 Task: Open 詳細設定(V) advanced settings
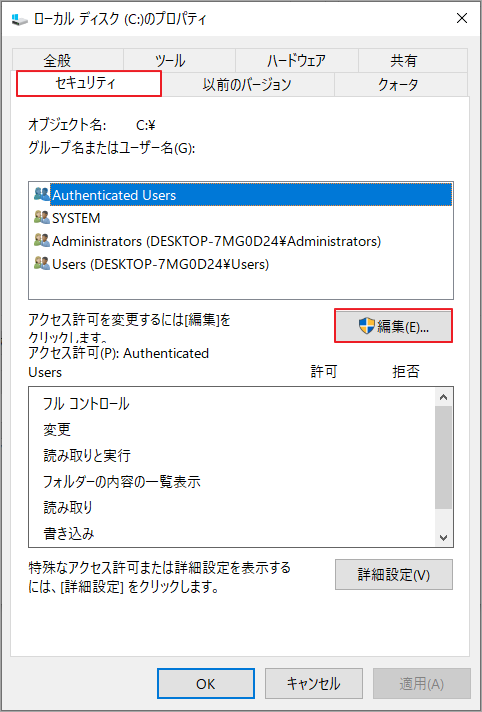pos(393,574)
